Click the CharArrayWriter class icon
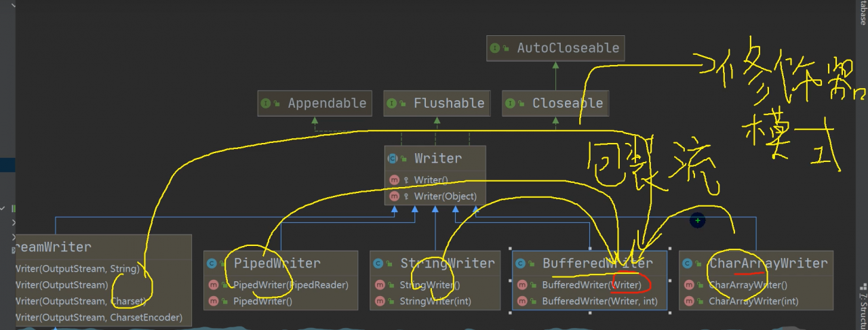This screenshot has height=330, width=868. (687, 263)
